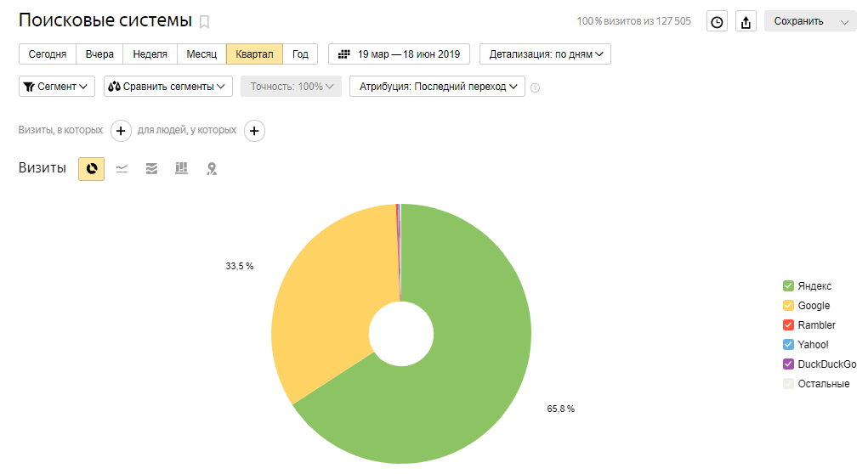868x474 pixels.
Task: Add a condition for visits with plus button
Action: coord(121,131)
